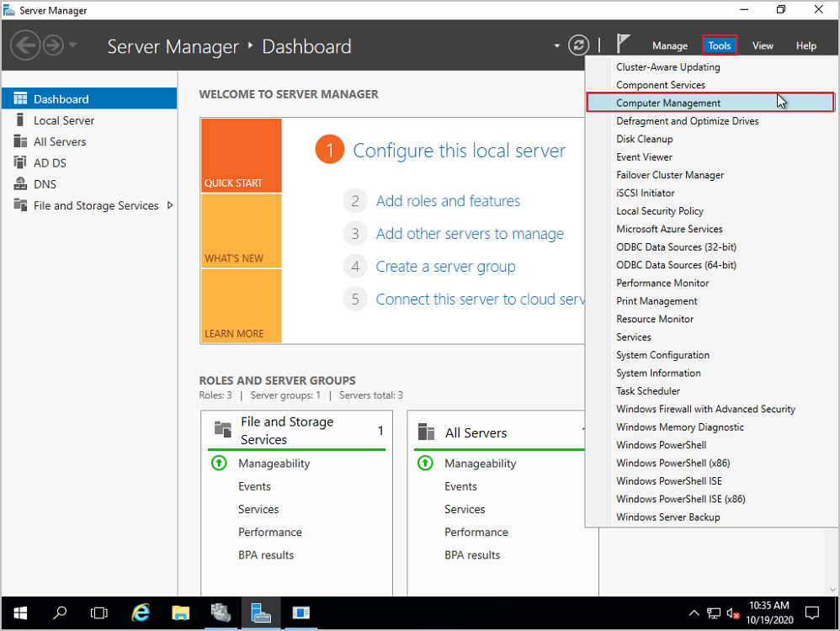Click Connect this server to cloud services
The height and width of the screenshot is (631, 840).
coord(480,299)
